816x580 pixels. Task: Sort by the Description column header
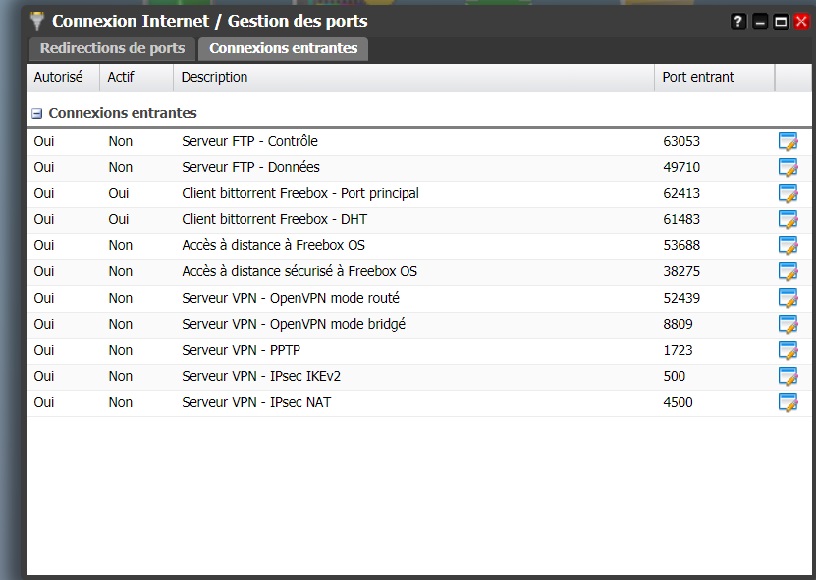[215, 77]
